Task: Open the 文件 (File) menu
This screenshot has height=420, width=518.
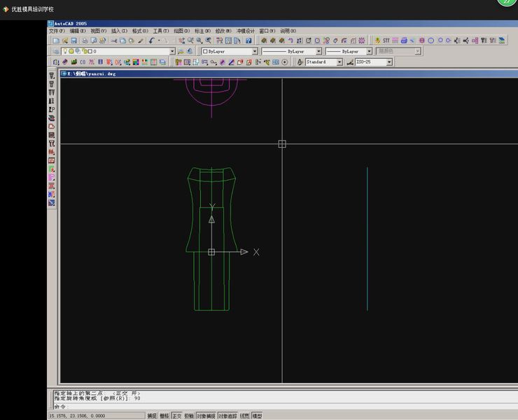Action: [x=57, y=31]
